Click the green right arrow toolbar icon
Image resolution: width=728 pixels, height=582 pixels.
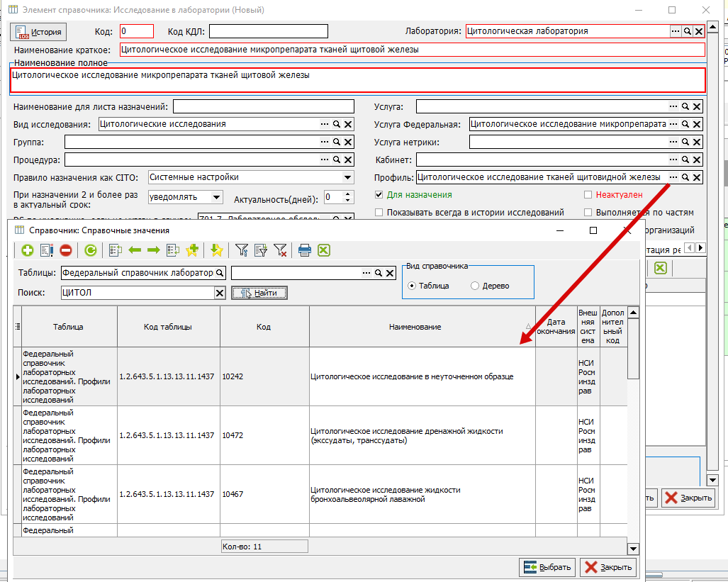coord(154,250)
